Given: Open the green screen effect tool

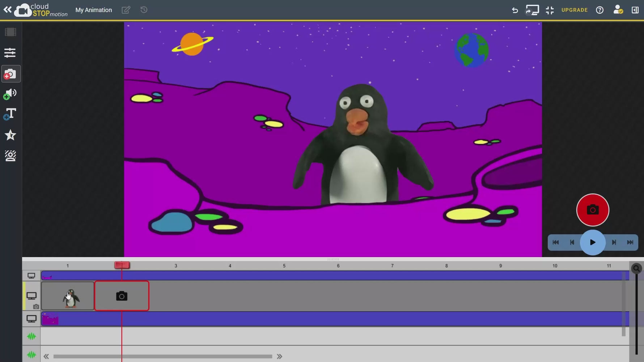Looking at the screenshot, I should click(10, 156).
